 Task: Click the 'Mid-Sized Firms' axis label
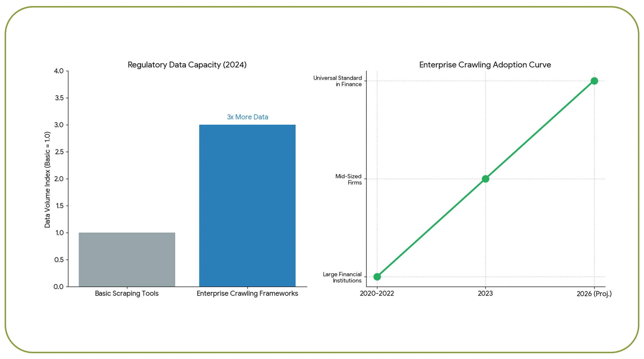click(349, 179)
